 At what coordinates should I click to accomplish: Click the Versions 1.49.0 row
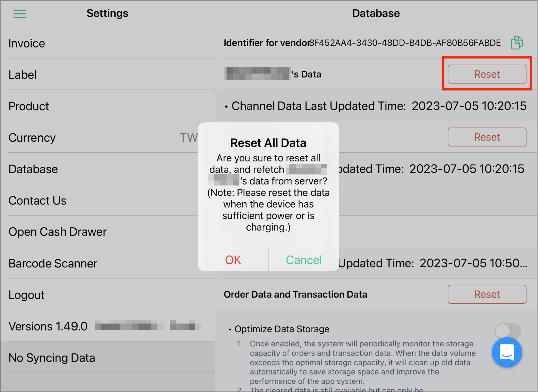[x=48, y=326]
